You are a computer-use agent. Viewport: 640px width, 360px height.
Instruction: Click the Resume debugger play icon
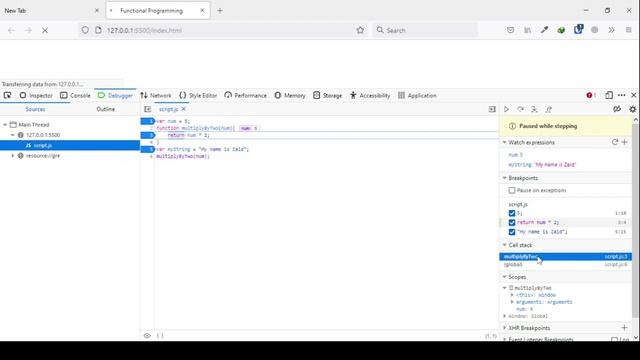506,109
